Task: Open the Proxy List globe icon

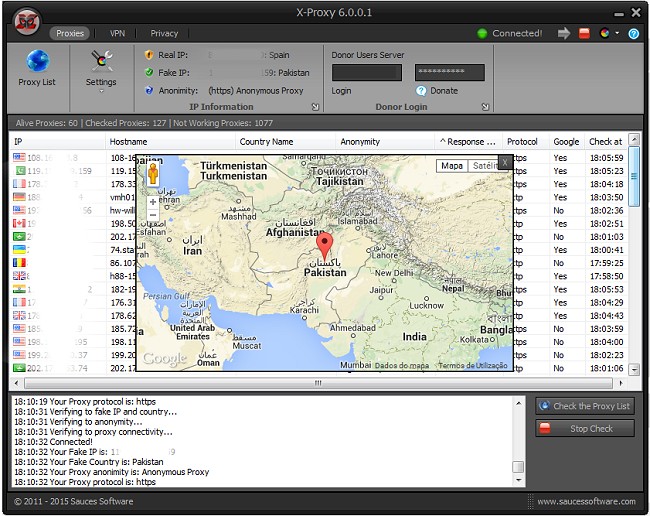Action: click(x=37, y=62)
